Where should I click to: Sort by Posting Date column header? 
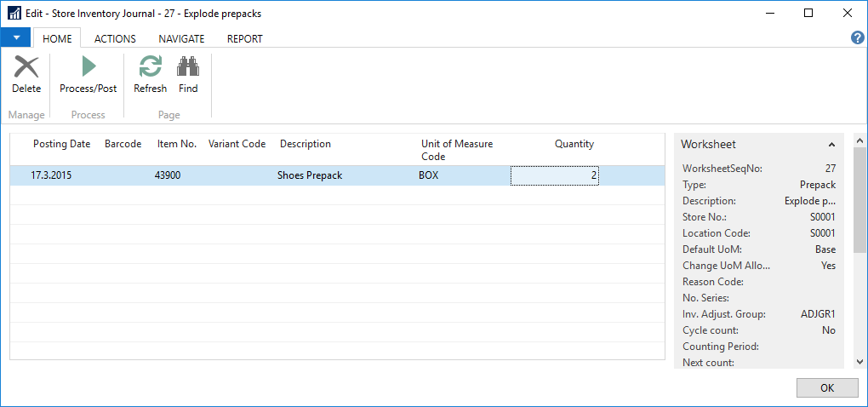point(61,145)
